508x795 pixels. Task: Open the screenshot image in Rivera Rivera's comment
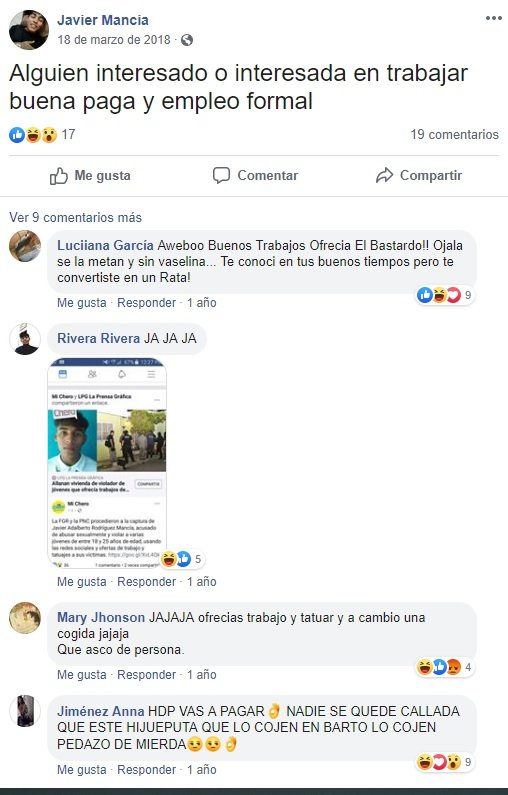pyautogui.click(x=107, y=463)
